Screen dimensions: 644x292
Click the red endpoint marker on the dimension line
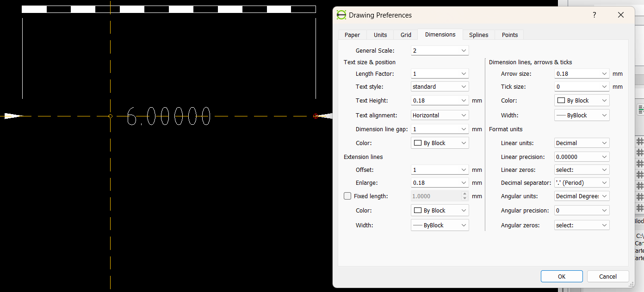click(x=316, y=116)
